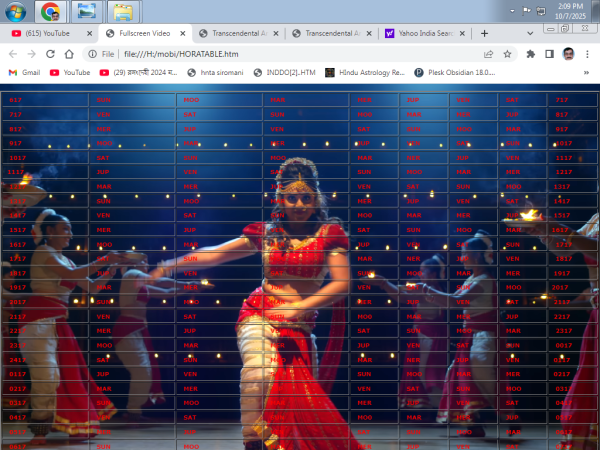
Task: Open the Gmail bookmark
Action: pyautogui.click(x=24, y=73)
